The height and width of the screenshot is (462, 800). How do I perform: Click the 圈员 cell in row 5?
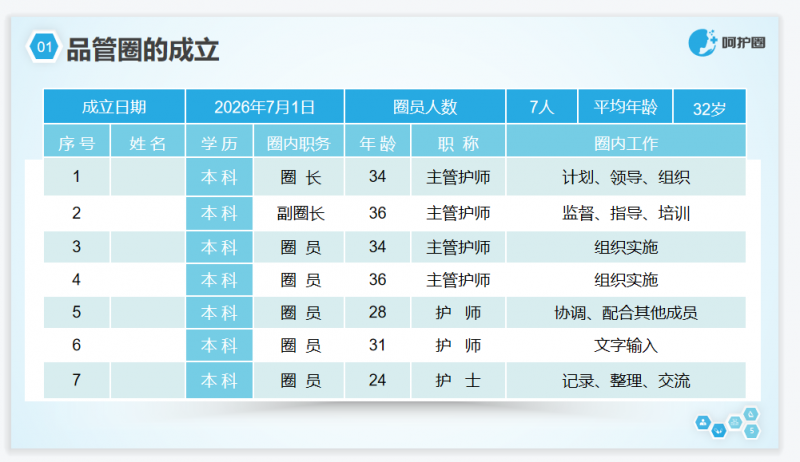[299, 312]
